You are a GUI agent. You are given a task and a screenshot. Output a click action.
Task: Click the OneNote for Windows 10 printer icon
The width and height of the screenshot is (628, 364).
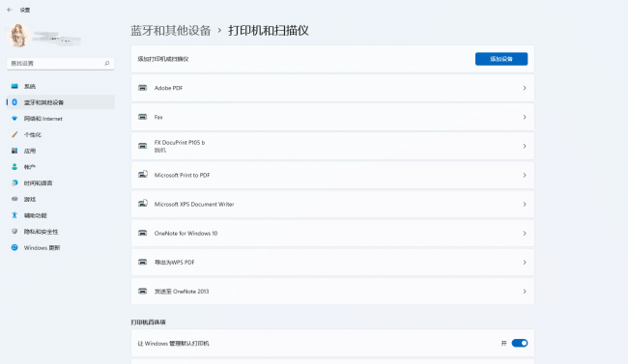pyautogui.click(x=143, y=233)
